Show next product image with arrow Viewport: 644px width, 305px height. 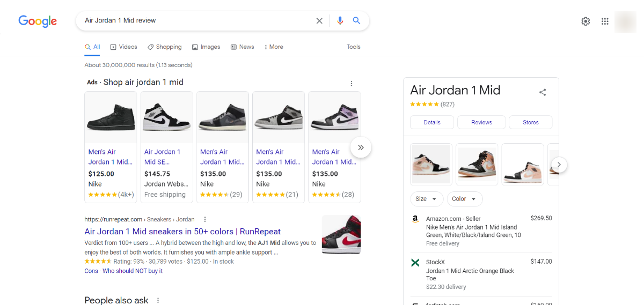point(559,165)
